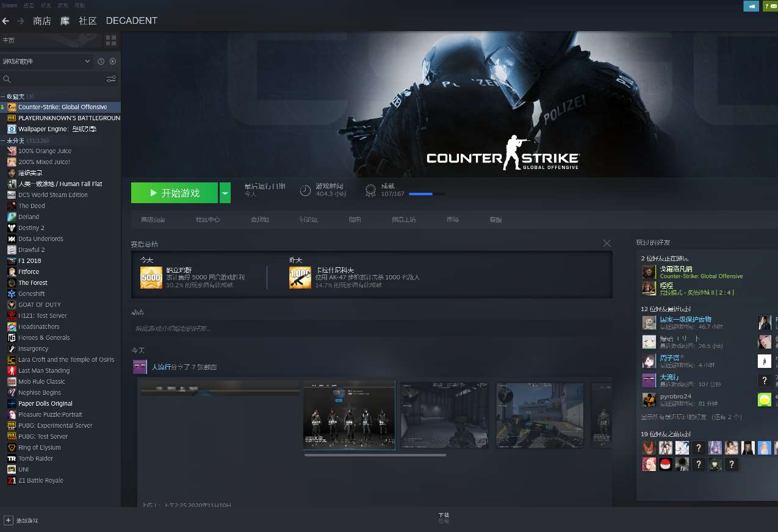Image resolution: width=778 pixels, height=532 pixels.
Task: Click the 添加游戏 add game label
Action: coord(27,520)
